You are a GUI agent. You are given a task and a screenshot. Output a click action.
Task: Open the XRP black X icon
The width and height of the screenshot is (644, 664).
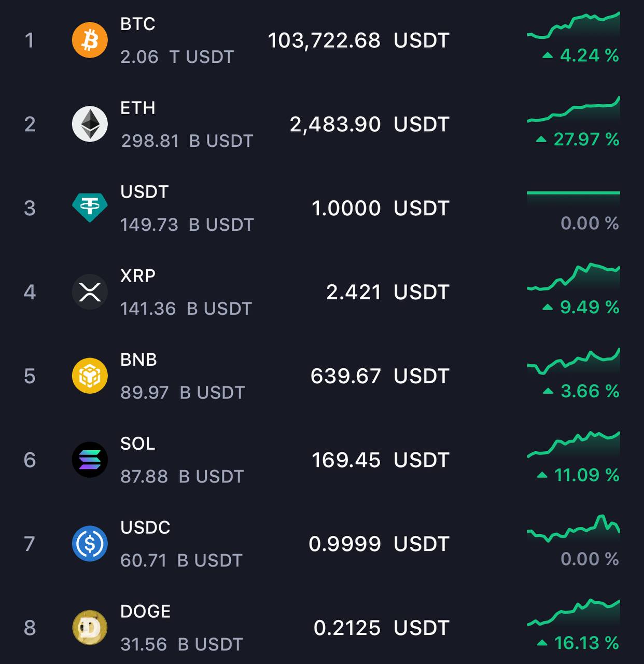click(x=90, y=292)
